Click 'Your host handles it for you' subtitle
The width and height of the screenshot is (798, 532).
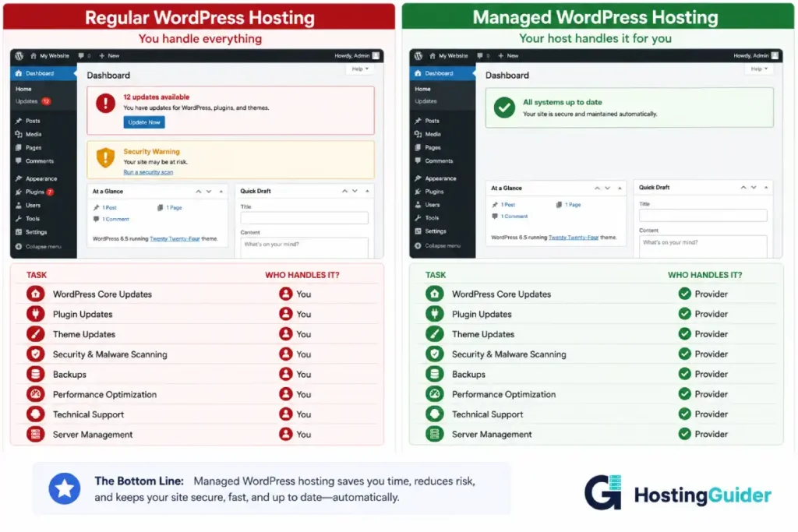pyautogui.click(x=595, y=39)
